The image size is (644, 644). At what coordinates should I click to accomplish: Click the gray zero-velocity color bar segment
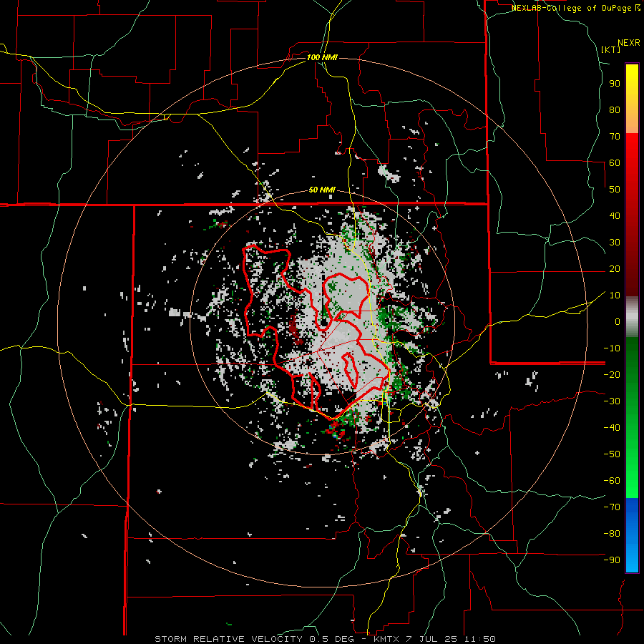632,317
